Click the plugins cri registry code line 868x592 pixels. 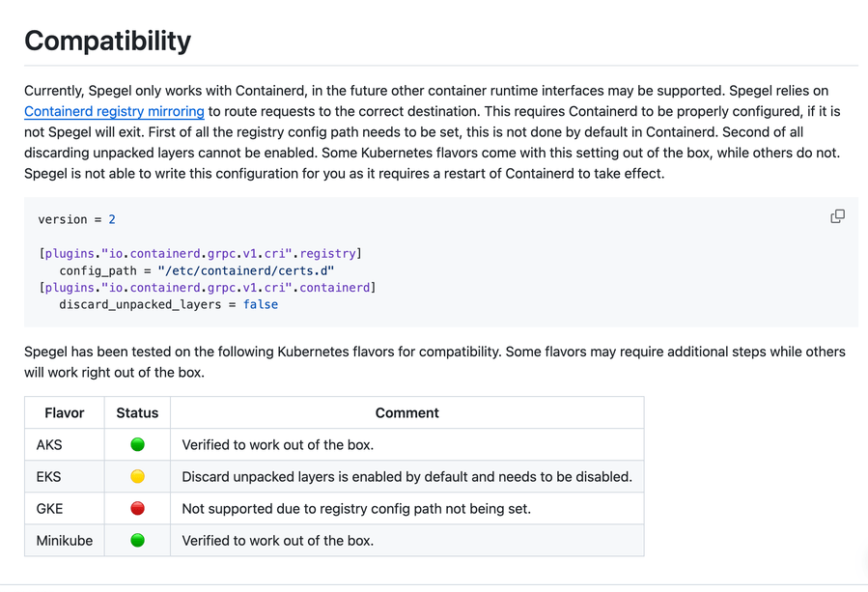point(200,254)
